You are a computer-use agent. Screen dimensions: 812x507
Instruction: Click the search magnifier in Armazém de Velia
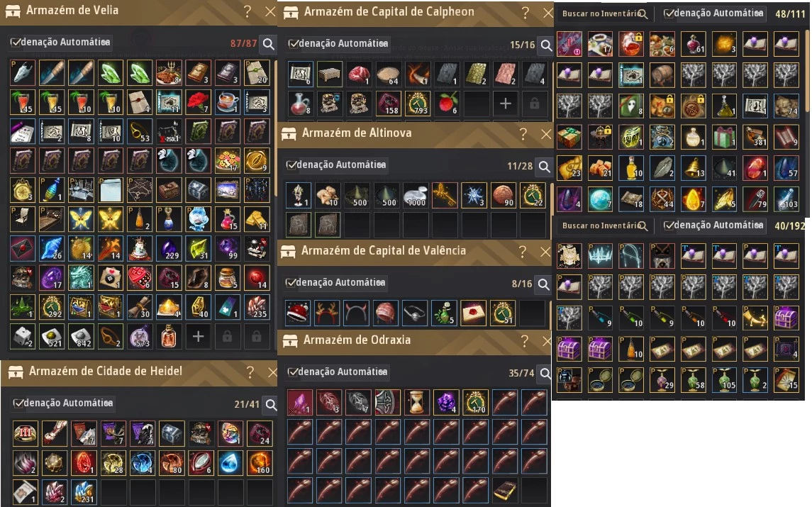268,44
